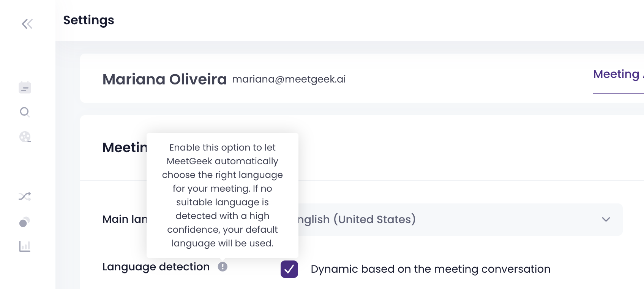Image resolution: width=644 pixels, height=289 pixels.
Task: Open the film reel highlights icon
Action: point(25,137)
